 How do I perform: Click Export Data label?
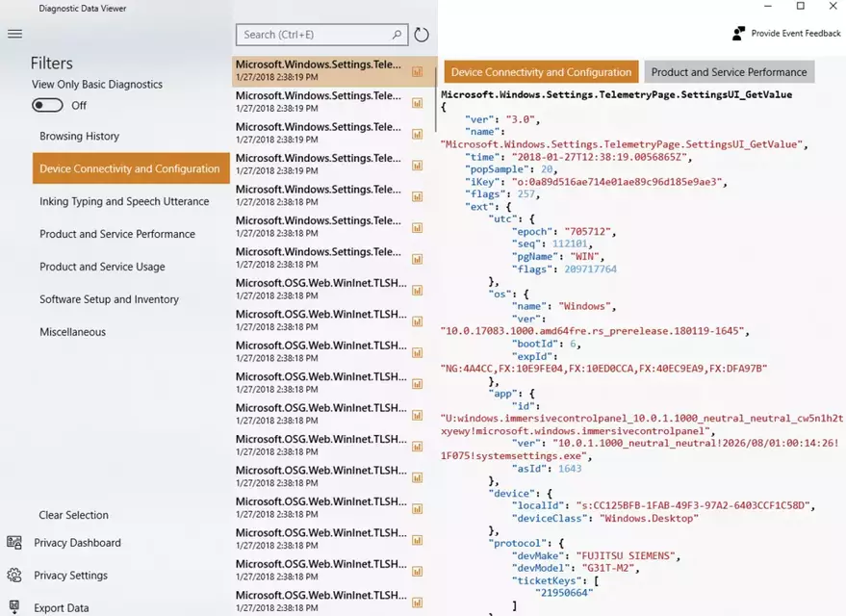point(61,608)
